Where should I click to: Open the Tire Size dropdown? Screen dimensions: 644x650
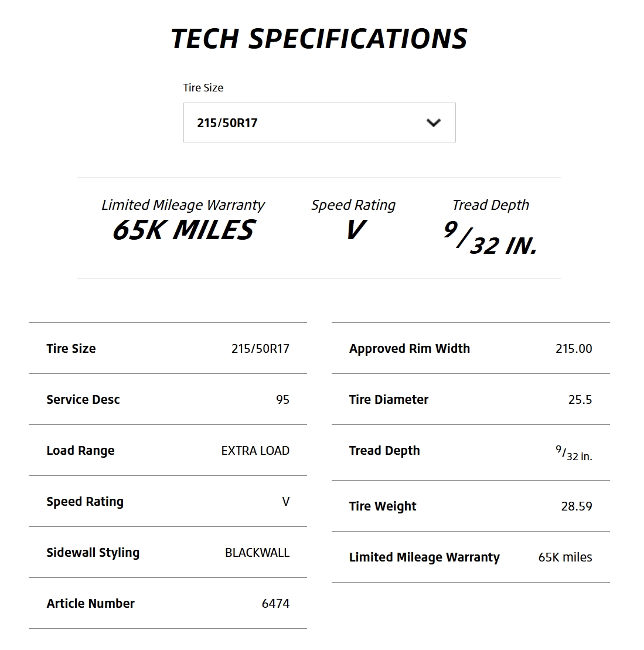(319, 122)
